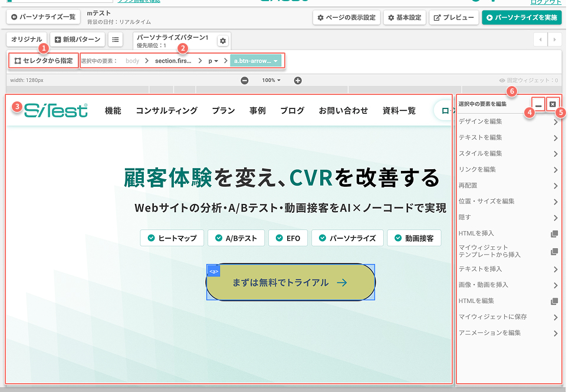The height and width of the screenshot is (392, 569).
Task: Go to next pattern with right arrow
Action: click(x=554, y=39)
